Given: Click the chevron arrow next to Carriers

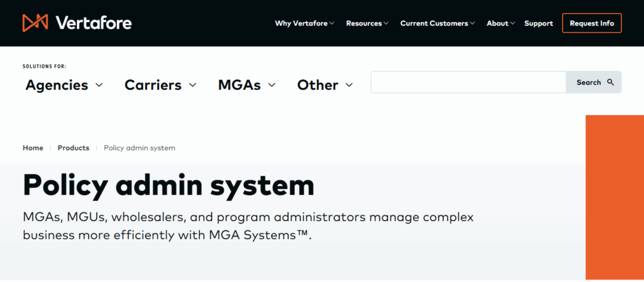Looking at the screenshot, I should (x=192, y=85).
